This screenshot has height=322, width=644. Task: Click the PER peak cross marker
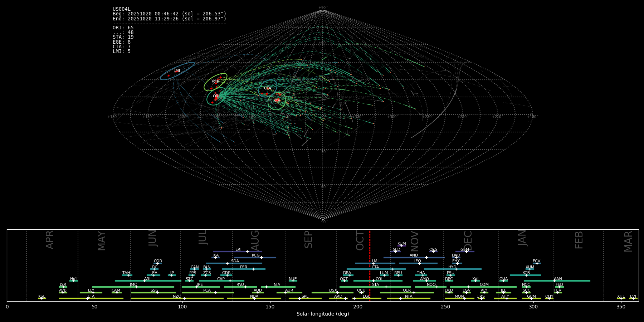pyautogui.click(x=253, y=269)
